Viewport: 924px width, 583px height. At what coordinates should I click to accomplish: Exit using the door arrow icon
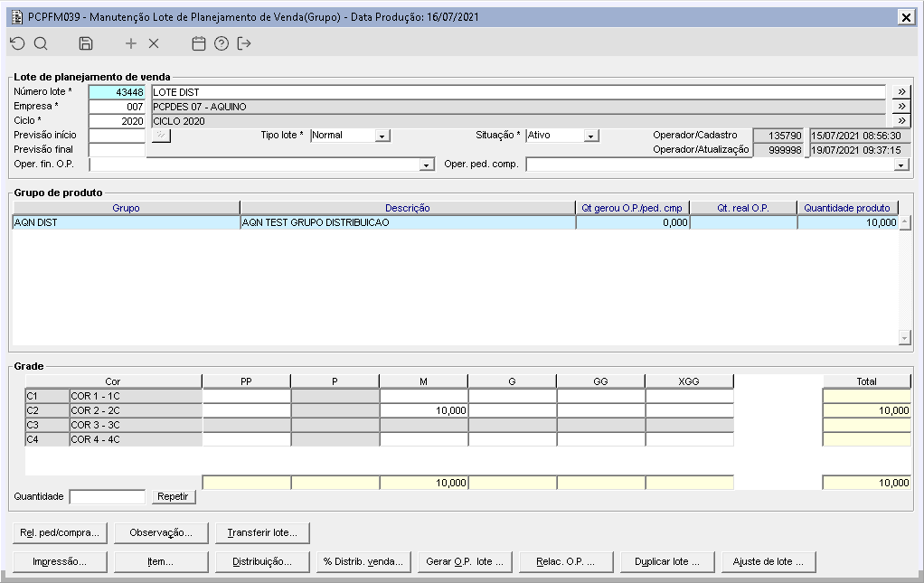pos(244,43)
